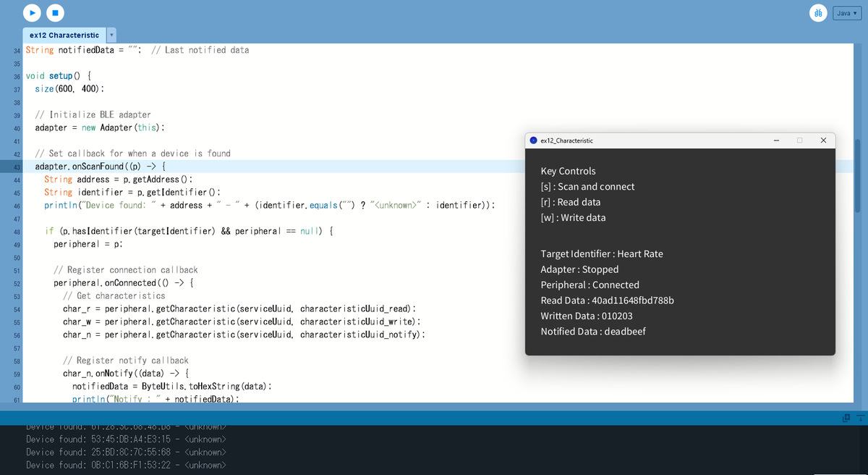
Task: Click 'Key Controls' heading in sketch window
Action: [569, 171]
